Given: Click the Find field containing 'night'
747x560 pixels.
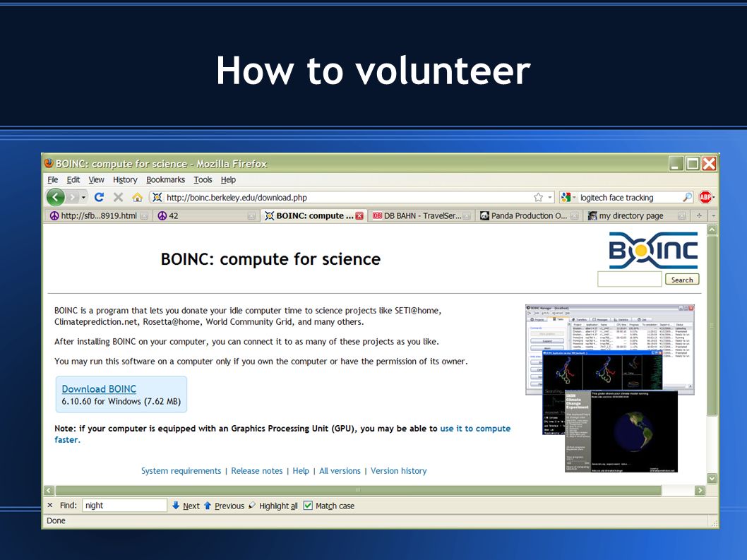Looking at the screenshot, I should (124, 505).
